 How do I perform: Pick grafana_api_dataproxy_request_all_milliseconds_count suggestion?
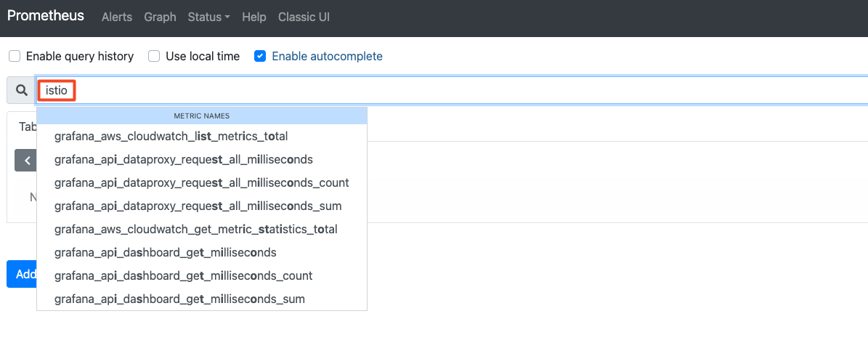pos(201,182)
